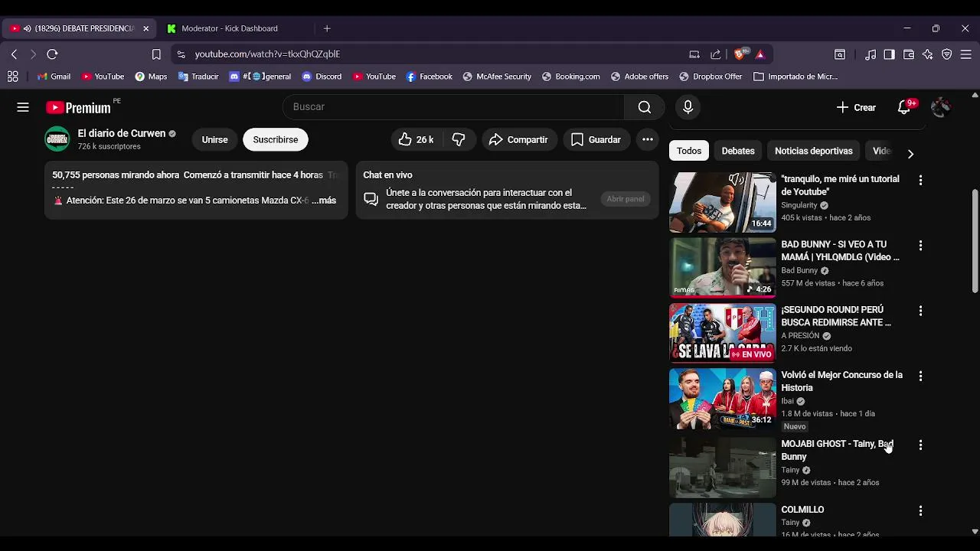The image size is (980, 551).
Task: Dislike the video with thumbs-down button
Action: coord(459,139)
